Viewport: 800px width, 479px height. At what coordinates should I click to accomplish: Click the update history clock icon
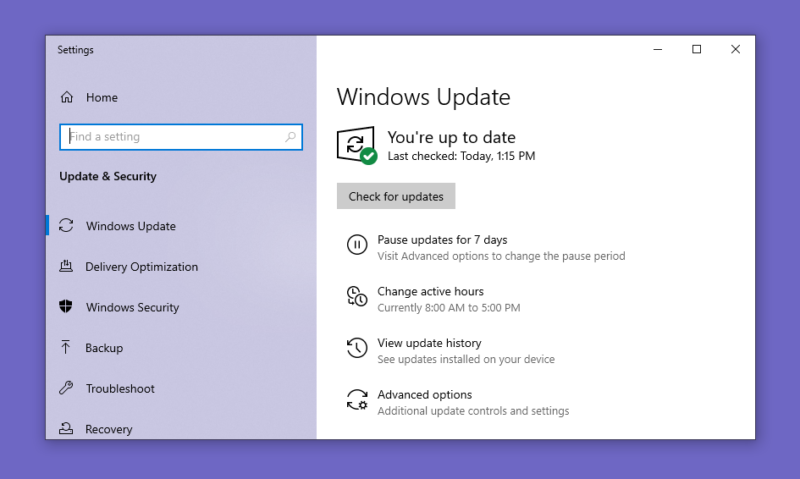[x=357, y=348]
